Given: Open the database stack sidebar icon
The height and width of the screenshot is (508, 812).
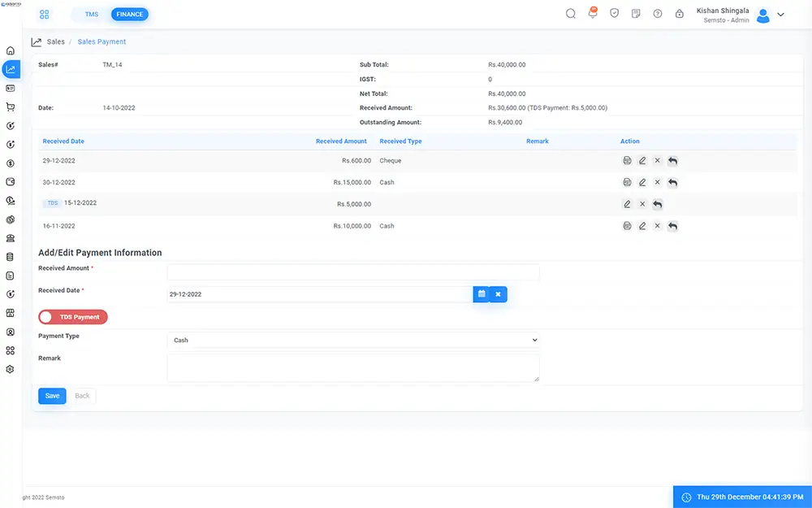Looking at the screenshot, I should [x=11, y=257].
